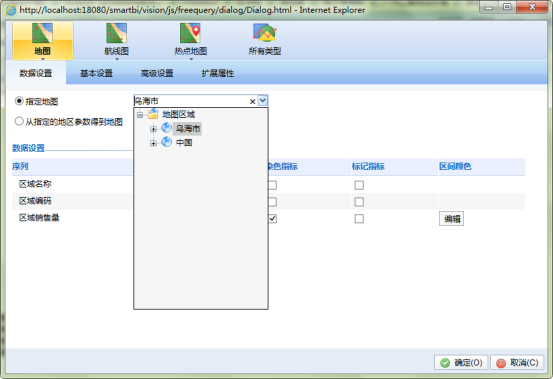Select 中国 in the map tree
Screen dimensions: 553x379
pyautogui.click(x=184, y=143)
